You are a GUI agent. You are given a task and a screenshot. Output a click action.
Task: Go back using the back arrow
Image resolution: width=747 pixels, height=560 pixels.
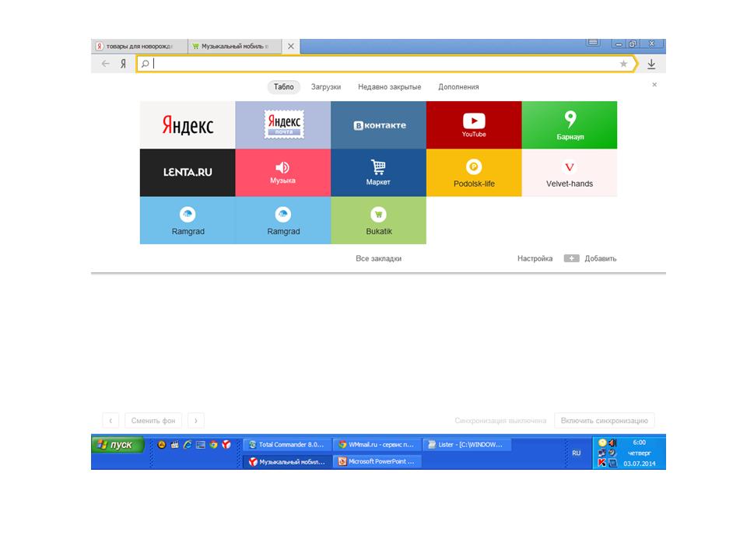click(x=106, y=63)
